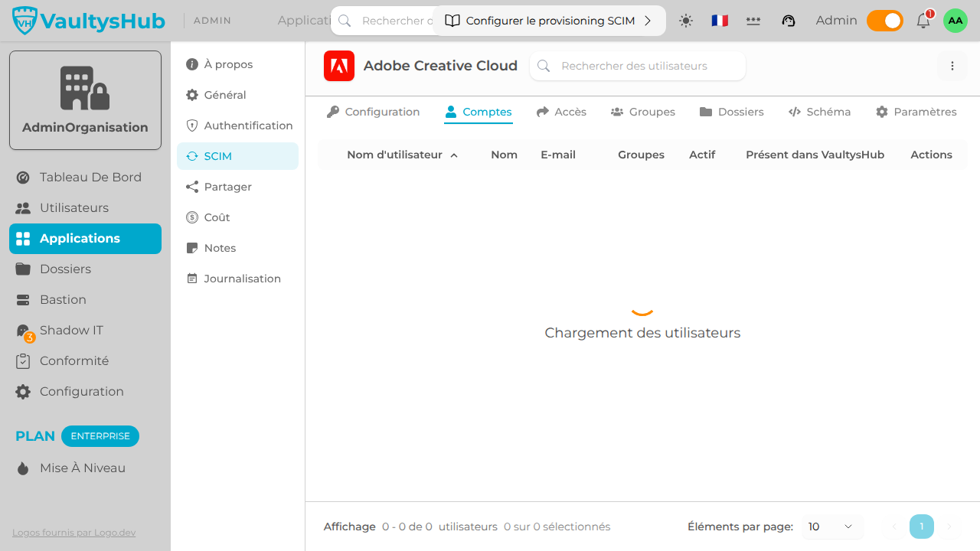980x551 pixels.
Task: Click the AdminOrganisation building icon
Action: (85, 88)
